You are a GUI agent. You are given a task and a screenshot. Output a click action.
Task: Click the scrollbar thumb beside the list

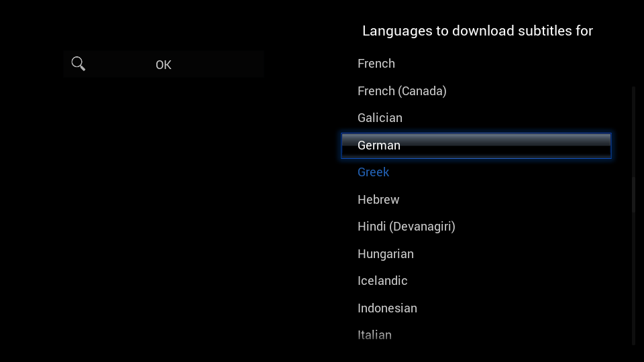click(633, 194)
